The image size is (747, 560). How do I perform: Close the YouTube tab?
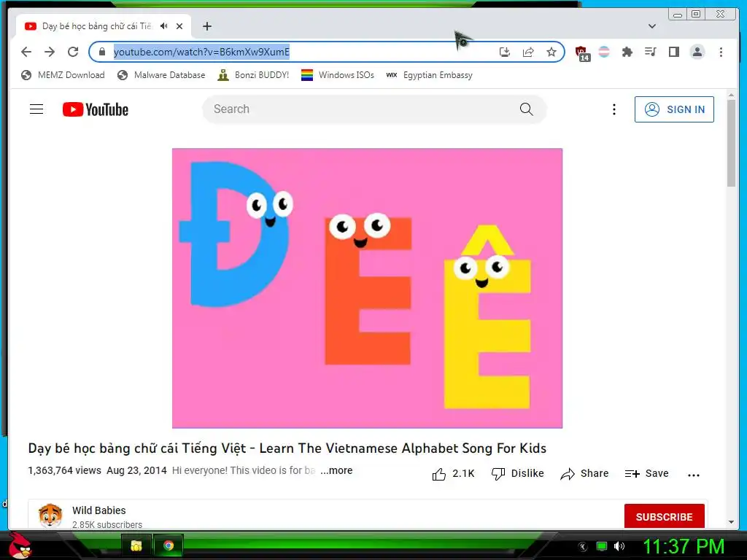(x=179, y=26)
